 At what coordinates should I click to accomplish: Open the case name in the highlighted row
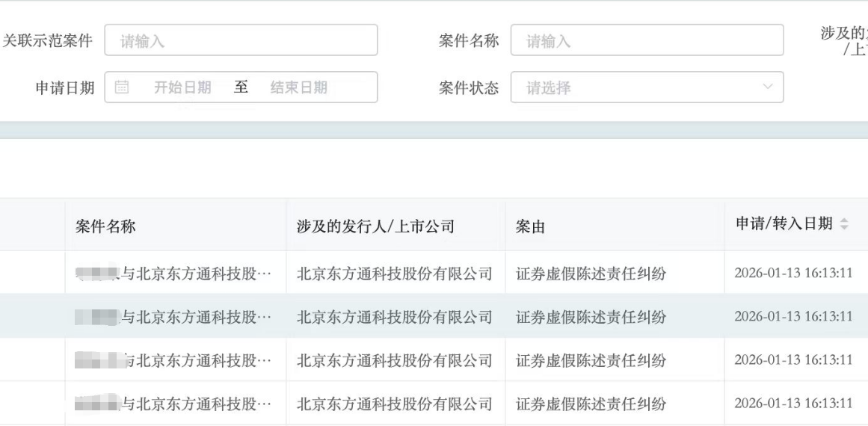[173, 317]
